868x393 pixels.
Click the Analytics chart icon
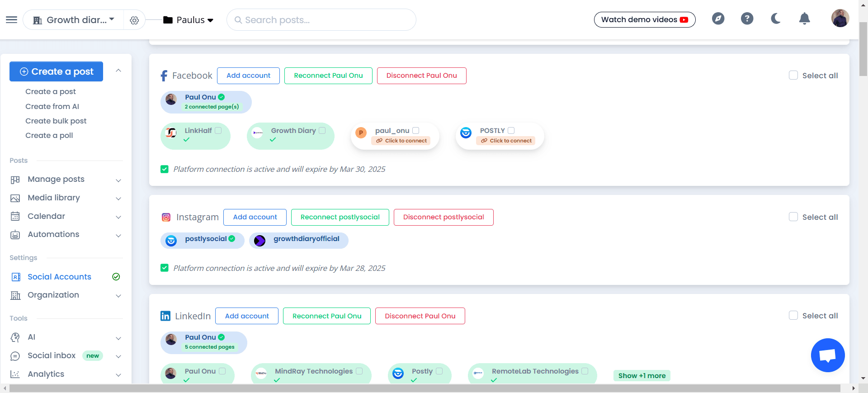tap(15, 374)
